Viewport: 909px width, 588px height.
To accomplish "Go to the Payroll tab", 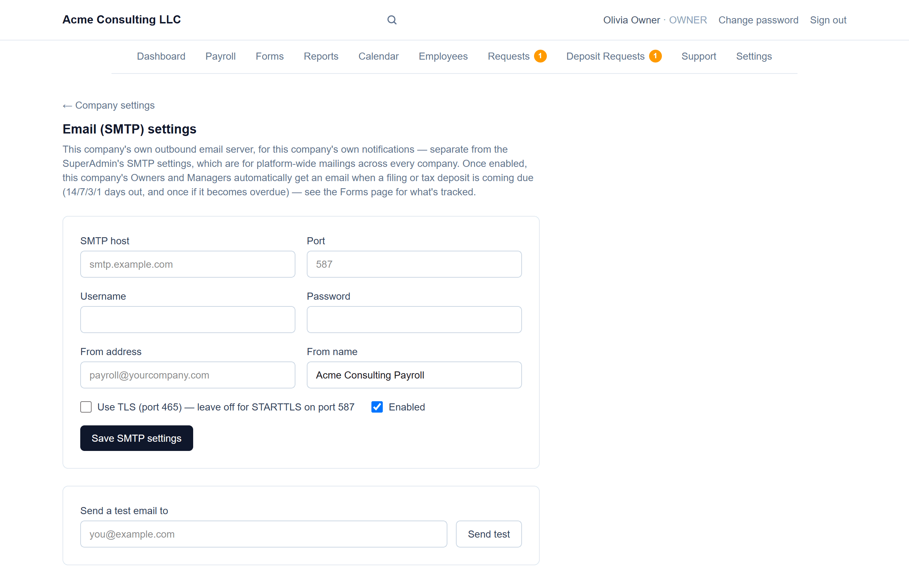I will click(x=220, y=56).
